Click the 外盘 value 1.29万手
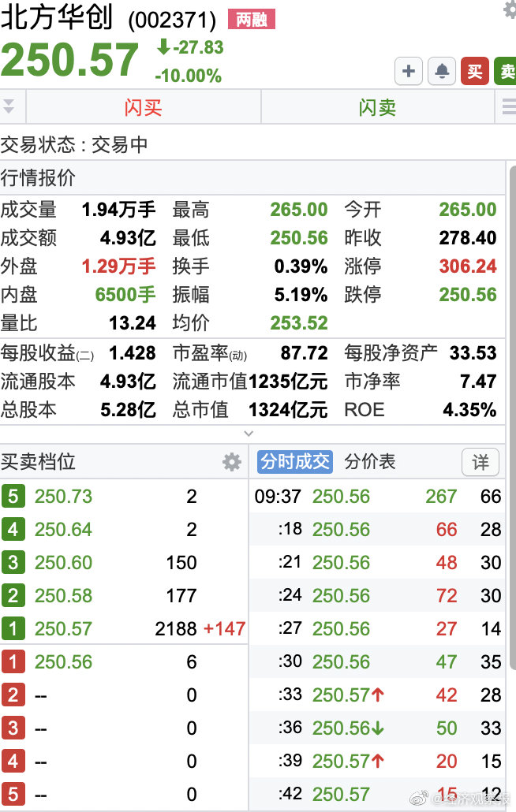The image size is (516, 812). [118, 266]
